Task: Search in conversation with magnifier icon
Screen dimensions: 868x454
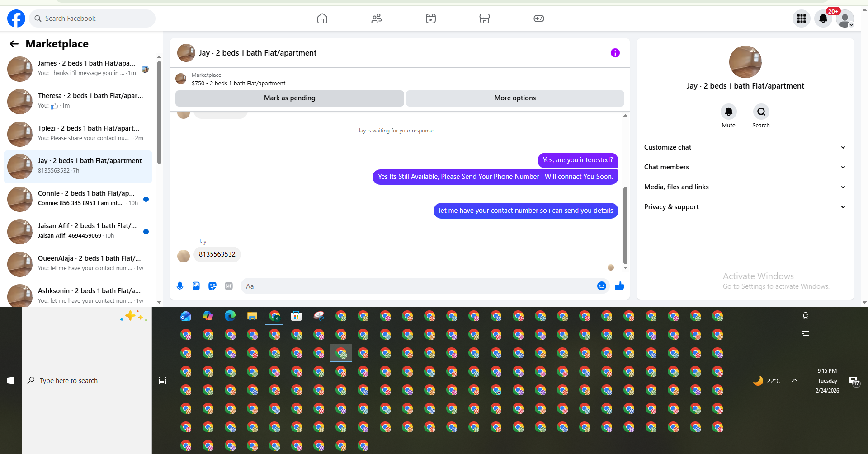Action: pyautogui.click(x=761, y=112)
